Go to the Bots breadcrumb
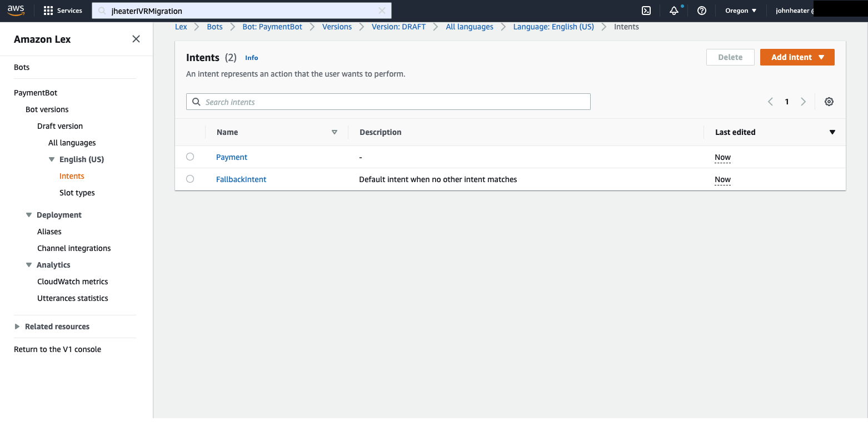Image resolution: width=868 pixels, height=422 pixels. pos(214,27)
